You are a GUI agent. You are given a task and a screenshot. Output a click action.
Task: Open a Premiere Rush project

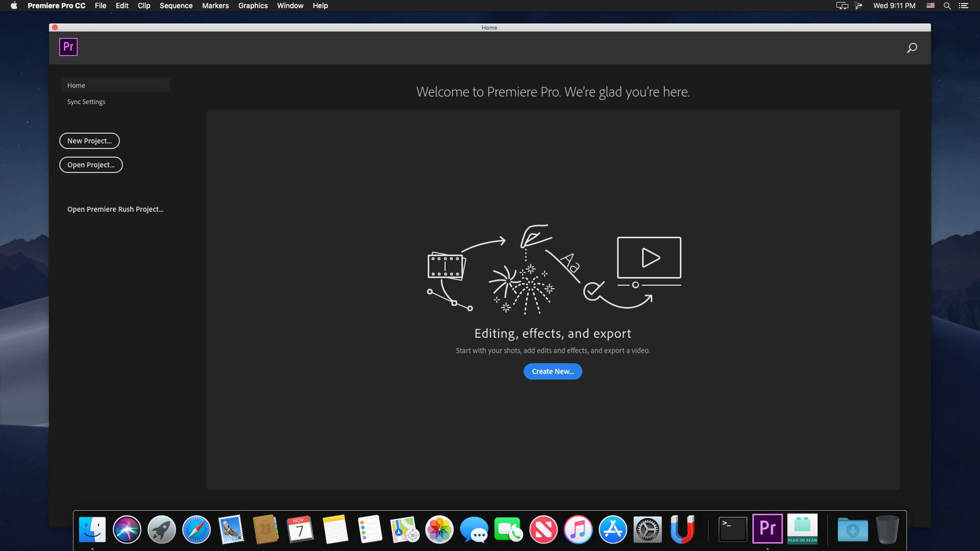click(x=115, y=209)
